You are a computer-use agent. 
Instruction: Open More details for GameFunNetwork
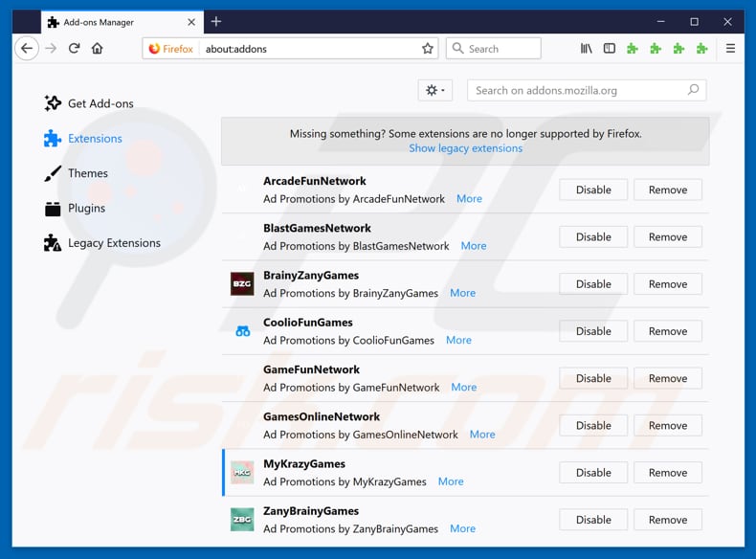464,388
